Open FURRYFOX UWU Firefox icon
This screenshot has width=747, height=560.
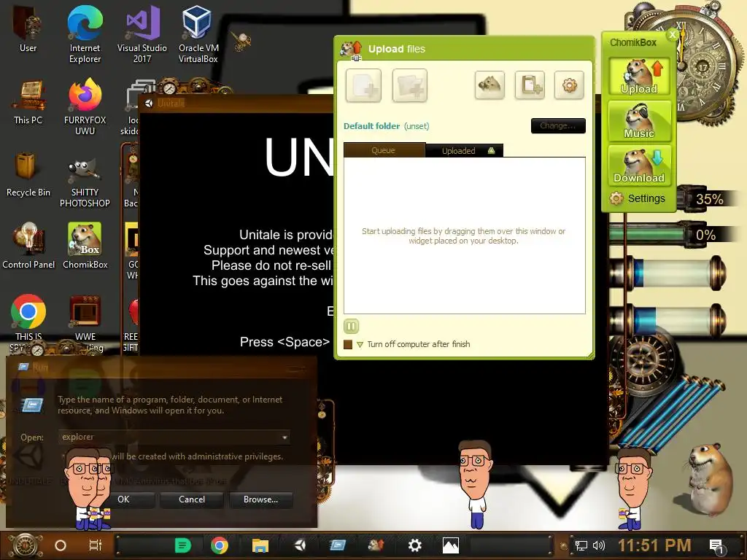85,107
